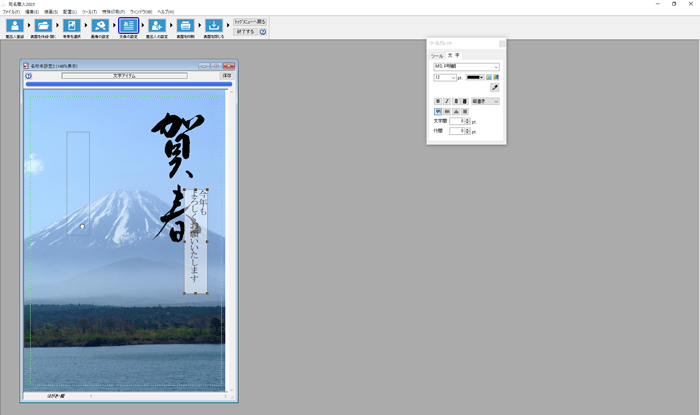Toggle bold text formatting
This screenshot has height=415, width=700.
(x=437, y=101)
